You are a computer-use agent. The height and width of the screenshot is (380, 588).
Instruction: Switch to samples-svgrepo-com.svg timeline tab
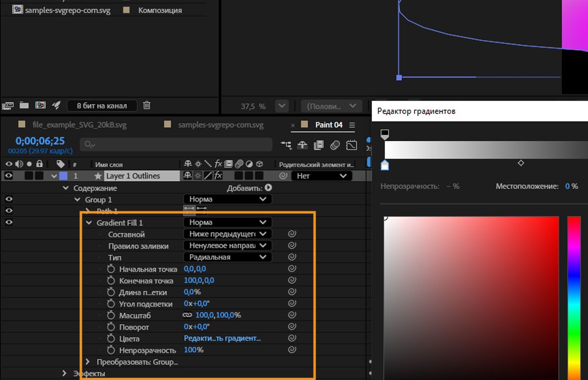(220, 125)
